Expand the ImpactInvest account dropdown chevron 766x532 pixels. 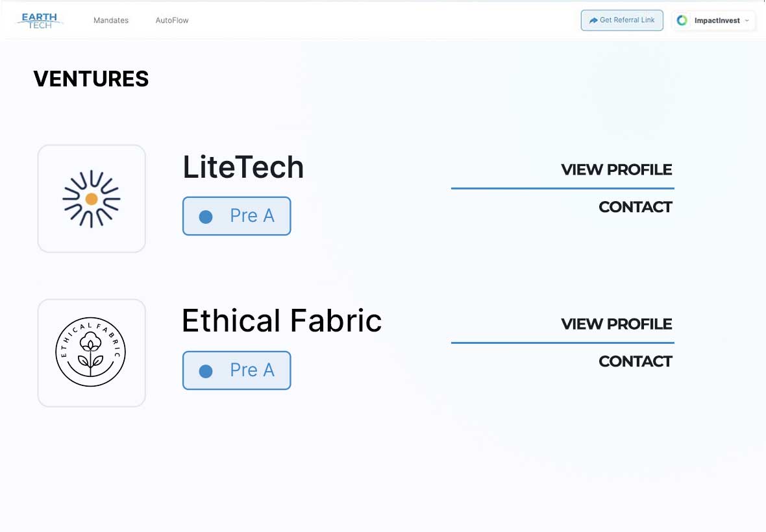[x=747, y=21]
